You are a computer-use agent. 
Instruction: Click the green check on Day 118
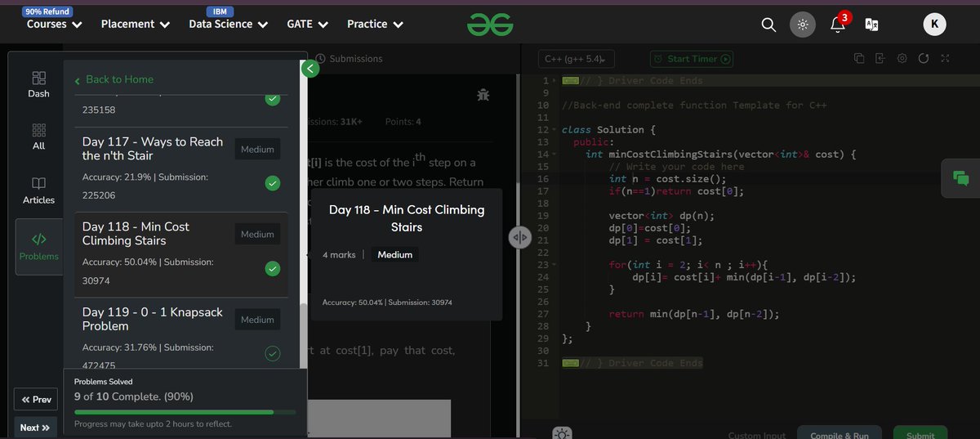click(x=273, y=268)
